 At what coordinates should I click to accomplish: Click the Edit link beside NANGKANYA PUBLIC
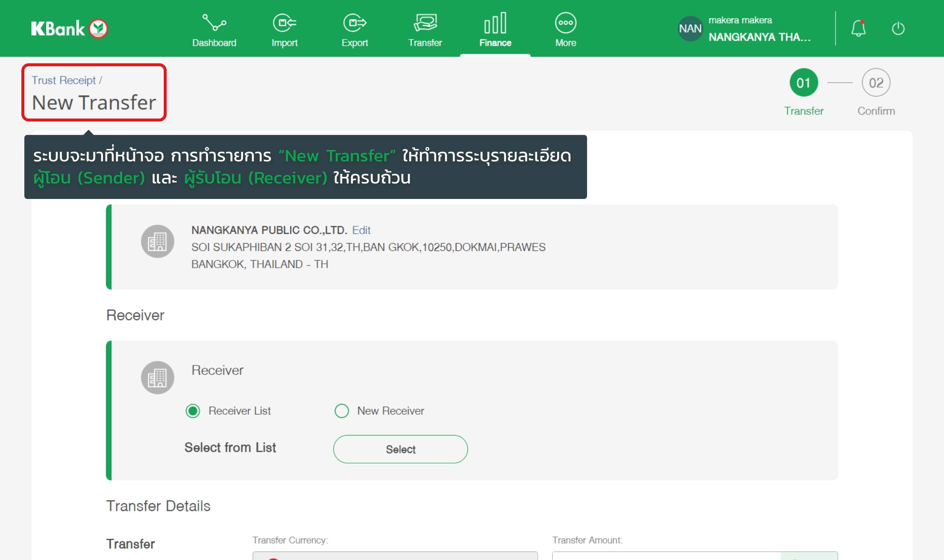(x=361, y=230)
